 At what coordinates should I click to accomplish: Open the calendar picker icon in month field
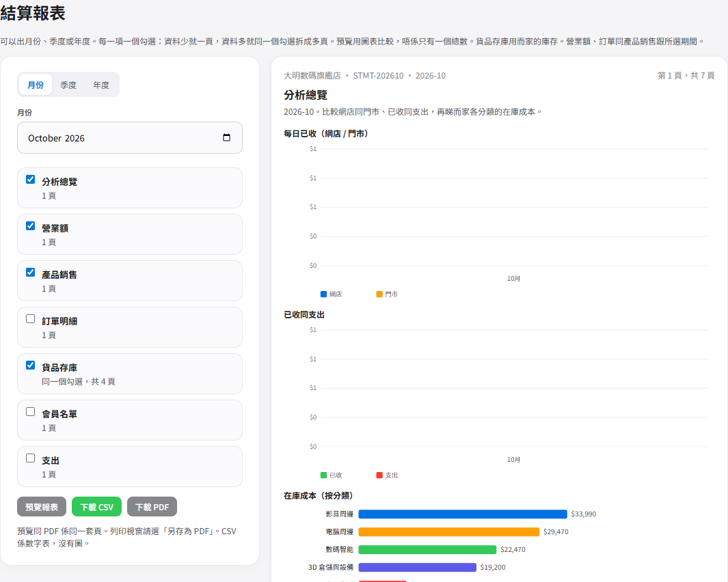click(x=226, y=137)
